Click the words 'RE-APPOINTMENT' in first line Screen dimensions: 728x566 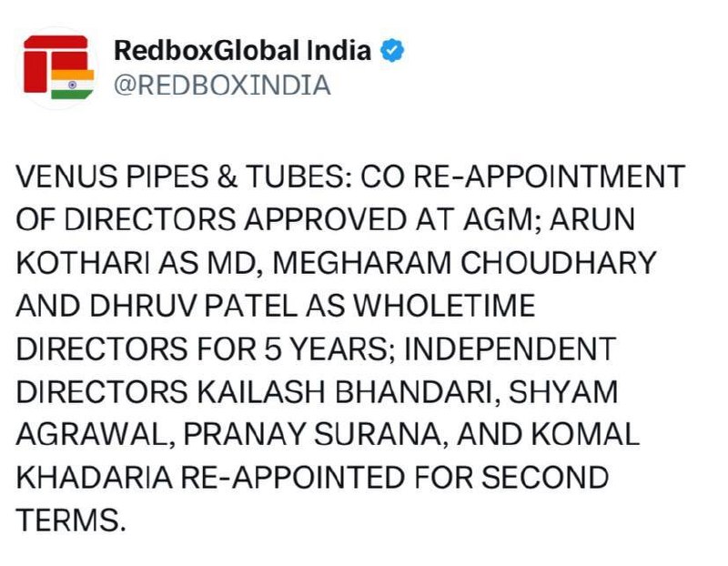(x=549, y=177)
